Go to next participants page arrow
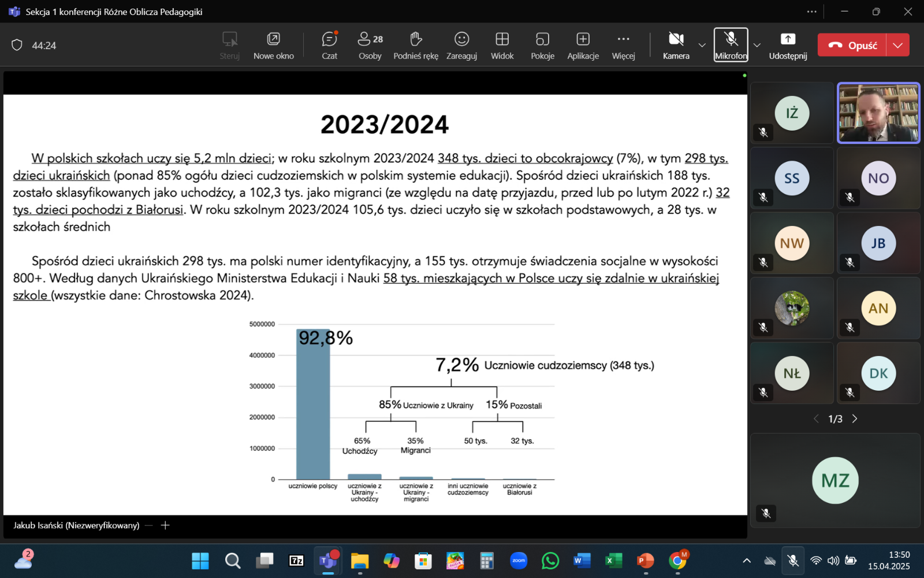924x578 pixels. pos(855,419)
